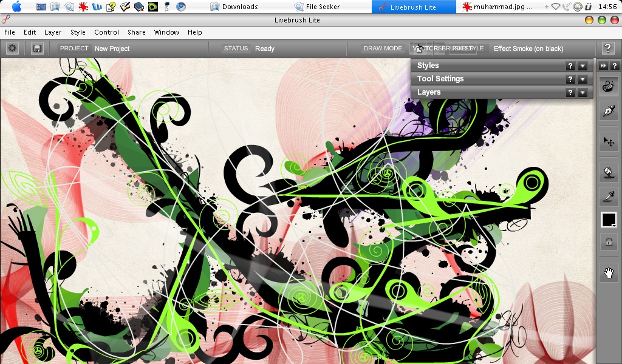The image size is (622, 364).
Task: Open help for Styles panel
Action: click(570, 66)
